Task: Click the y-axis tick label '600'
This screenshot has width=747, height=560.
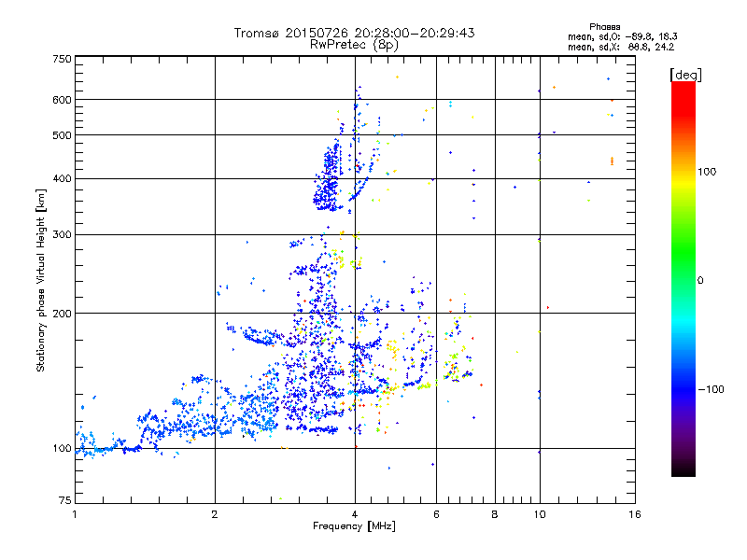Action: tap(62, 100)
